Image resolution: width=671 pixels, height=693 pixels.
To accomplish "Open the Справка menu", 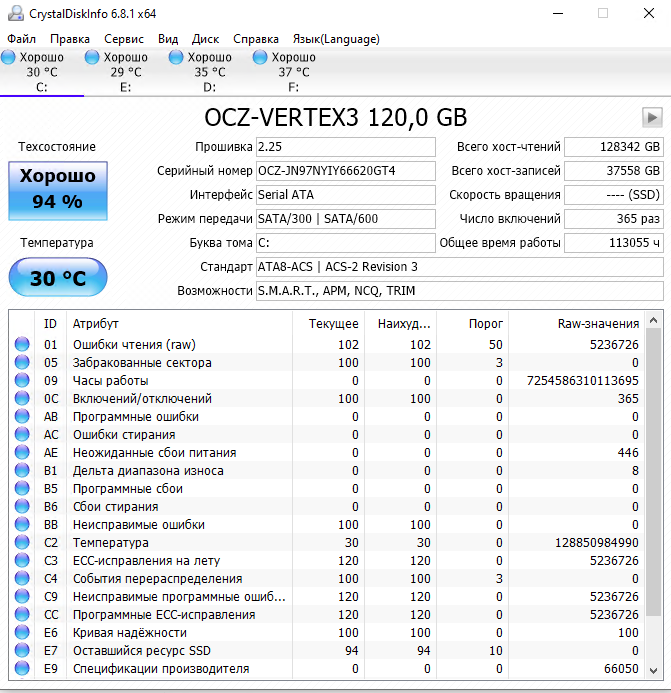I will pos(256,39).
